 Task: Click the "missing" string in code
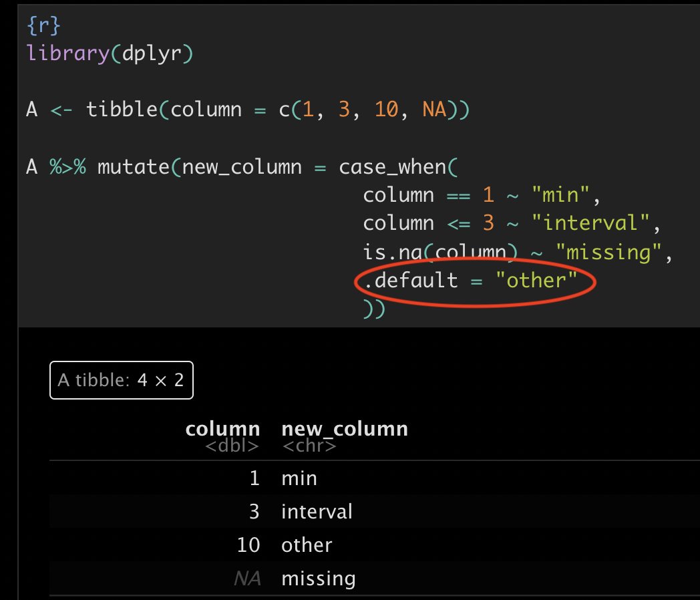pos(608,253)
